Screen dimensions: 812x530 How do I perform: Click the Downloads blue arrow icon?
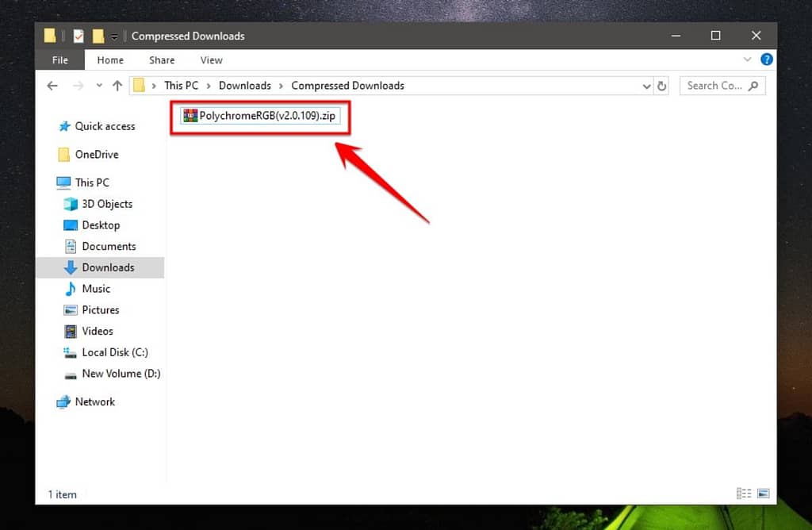pyautogui.click(x=71, y=267)
